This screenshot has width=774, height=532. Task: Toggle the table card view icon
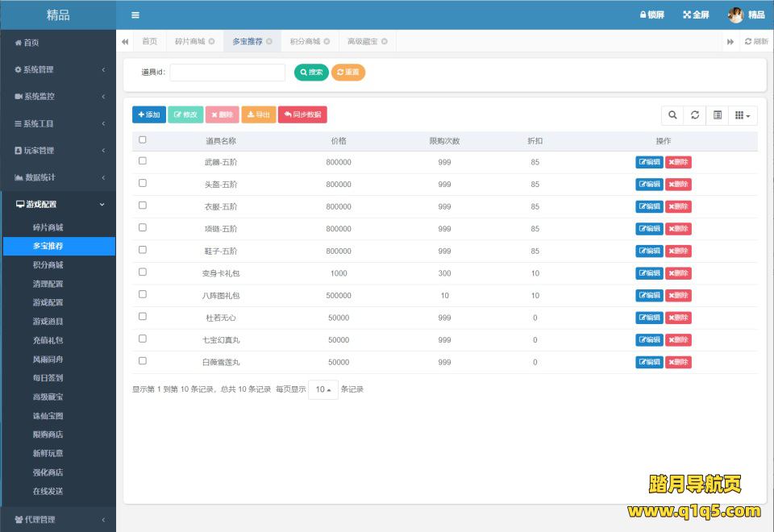(x=717, y=115)
